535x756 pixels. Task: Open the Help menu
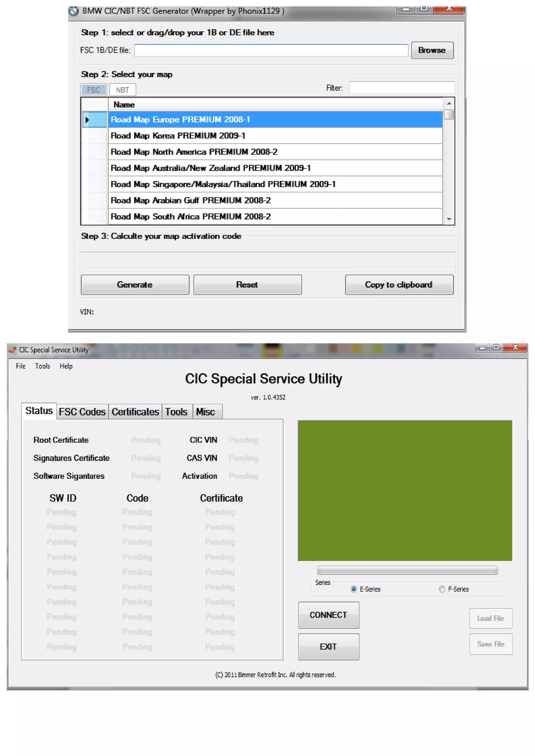[x=66, y=366]
